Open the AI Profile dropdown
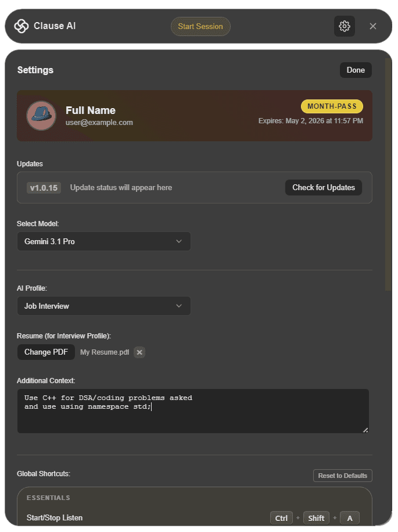Image resolution: width=398 pixels, height=532 pixels. tap(103, 306)
